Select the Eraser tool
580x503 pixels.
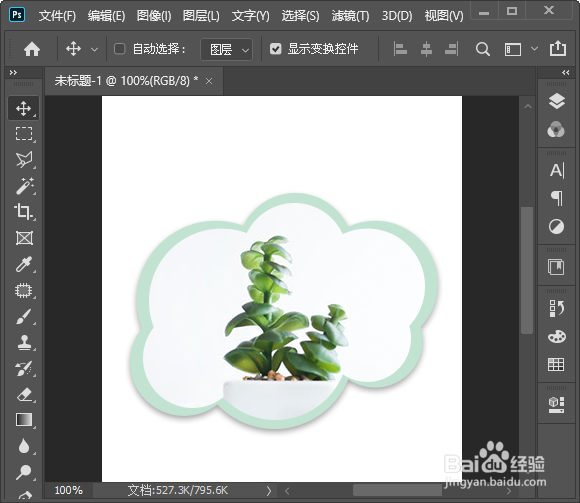pos(24,395)
